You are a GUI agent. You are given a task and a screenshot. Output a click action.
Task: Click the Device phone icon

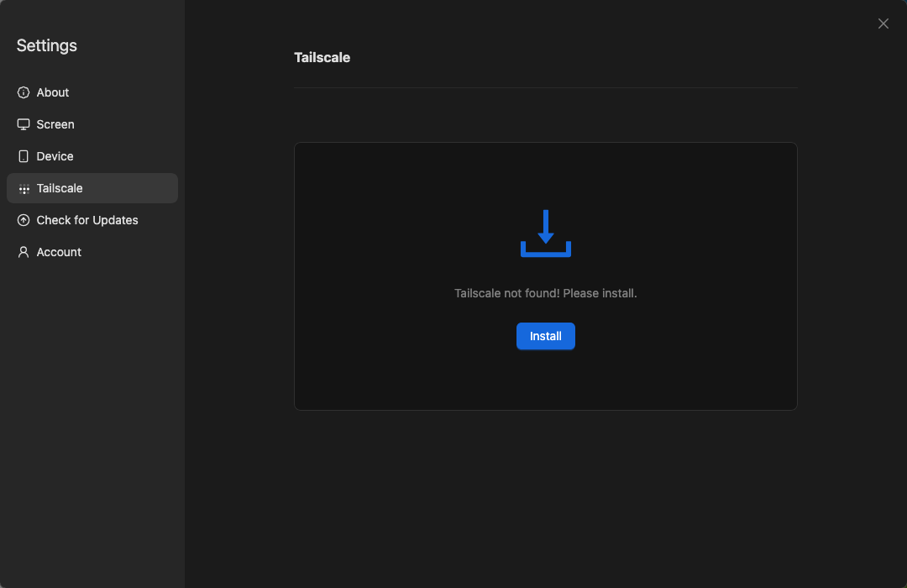(24, 156)
